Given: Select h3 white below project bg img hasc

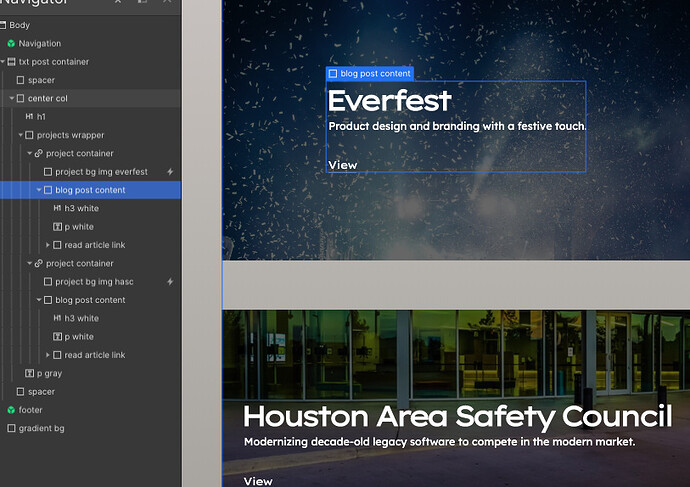Looking at the screenshot, I should [90, 318].
